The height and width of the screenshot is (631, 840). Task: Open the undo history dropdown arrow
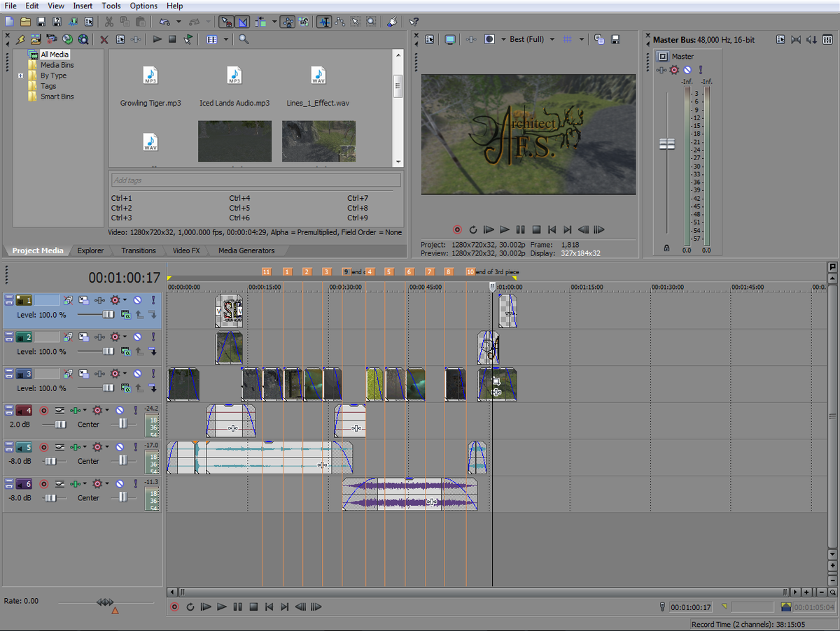178,22
